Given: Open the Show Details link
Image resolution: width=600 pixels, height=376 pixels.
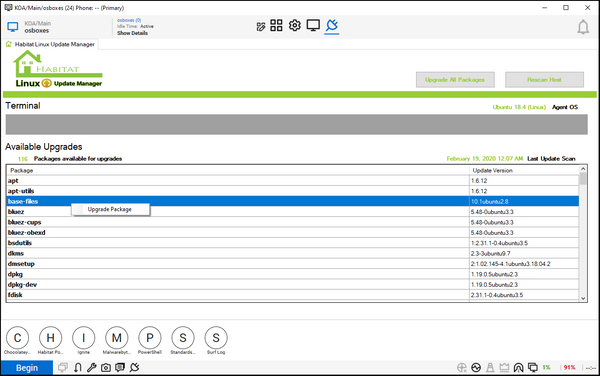Looking at the screenshot, I should [x=132, y=33].
